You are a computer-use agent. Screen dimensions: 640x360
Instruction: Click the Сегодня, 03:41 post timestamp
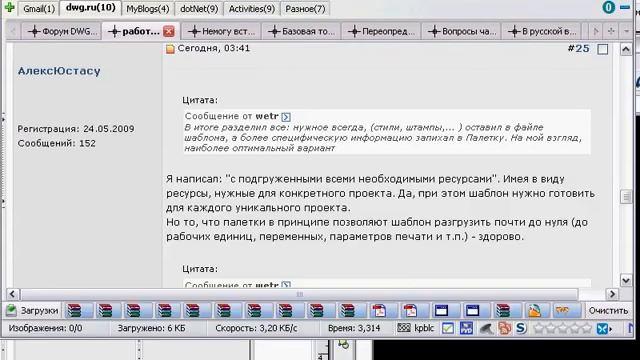coord(213,48)
